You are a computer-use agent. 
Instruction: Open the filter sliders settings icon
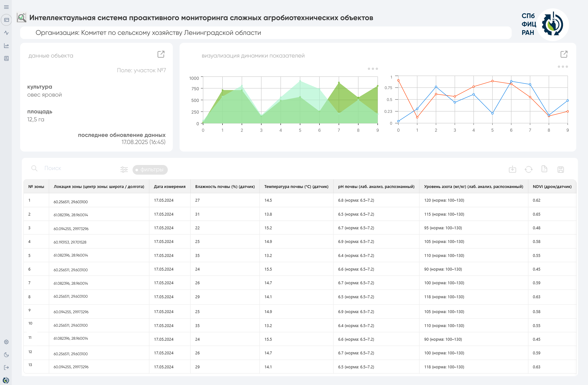(x=124, y=170)
